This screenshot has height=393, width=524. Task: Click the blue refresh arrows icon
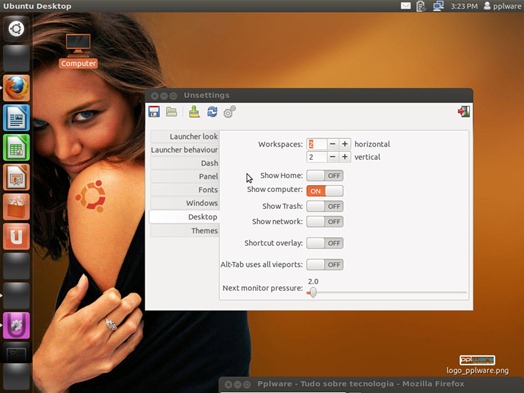click(212, 112)
